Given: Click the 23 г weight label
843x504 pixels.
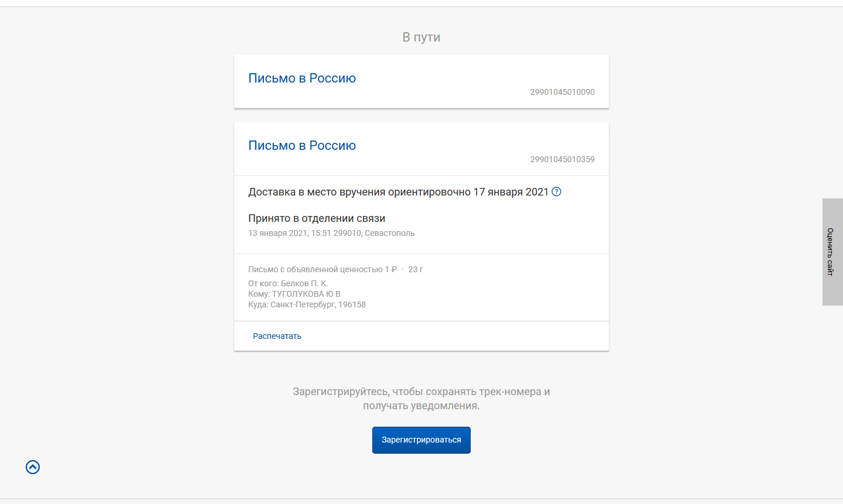Looking at the screenshot, I should coord(416,269).
